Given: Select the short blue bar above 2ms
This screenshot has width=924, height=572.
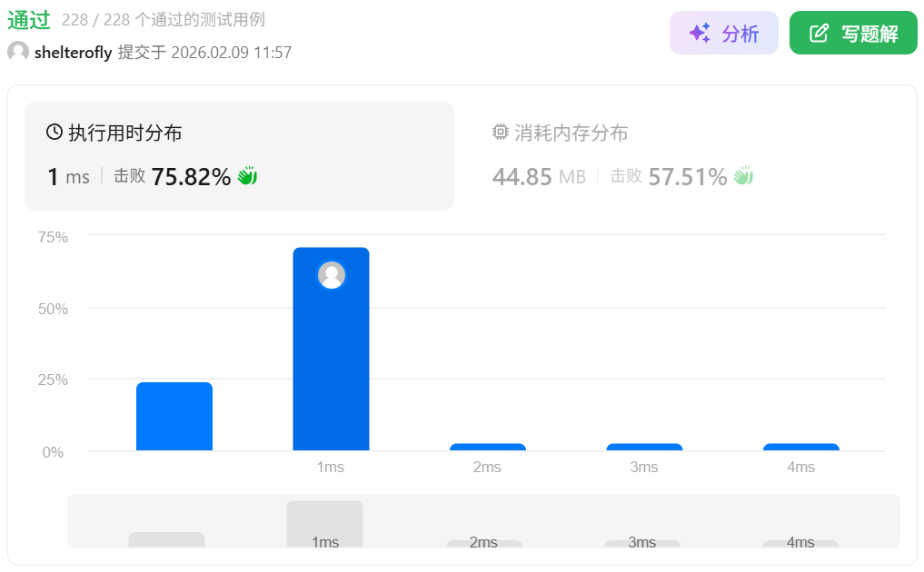Looking at the screenshot, I should (x=488, y=447).
